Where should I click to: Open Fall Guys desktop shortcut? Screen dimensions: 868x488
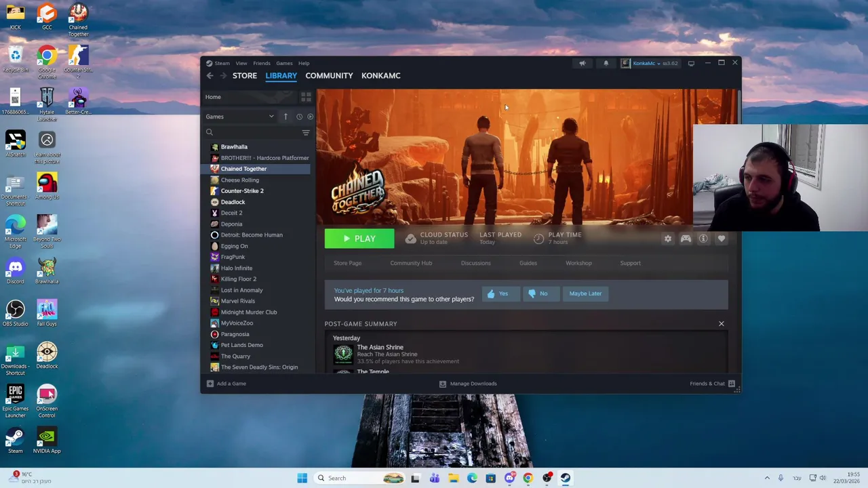point(47,313)
